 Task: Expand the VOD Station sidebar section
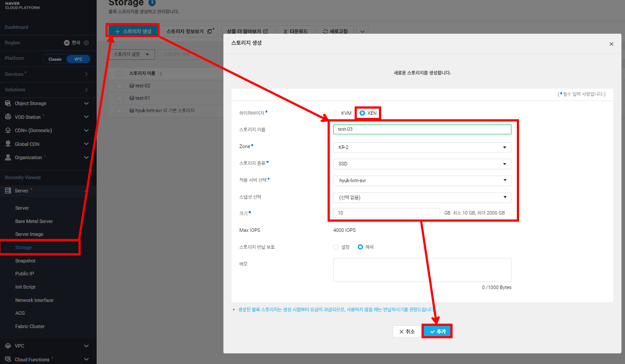click(x=86, y=117)
